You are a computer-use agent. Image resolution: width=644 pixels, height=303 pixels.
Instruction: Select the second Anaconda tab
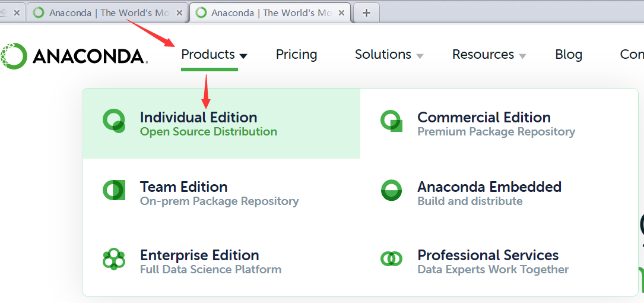point(270,12)
